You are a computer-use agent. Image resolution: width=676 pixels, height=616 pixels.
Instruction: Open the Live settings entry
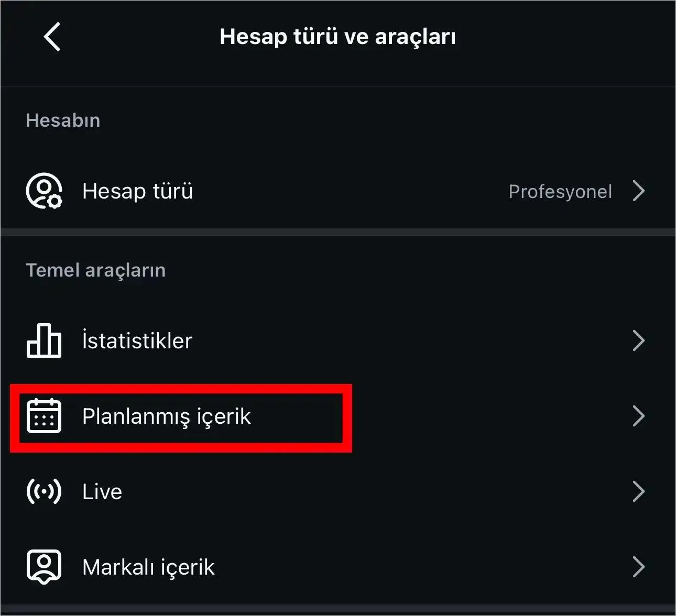pyautogui.click(x=102, y=491)
